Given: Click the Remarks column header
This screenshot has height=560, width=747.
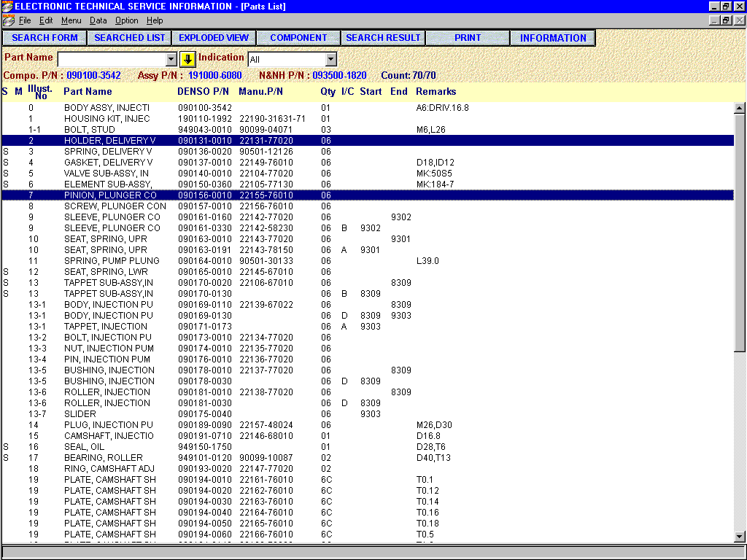Looking at the screenshot, I should pyautogui.click(x=436, y=91).
